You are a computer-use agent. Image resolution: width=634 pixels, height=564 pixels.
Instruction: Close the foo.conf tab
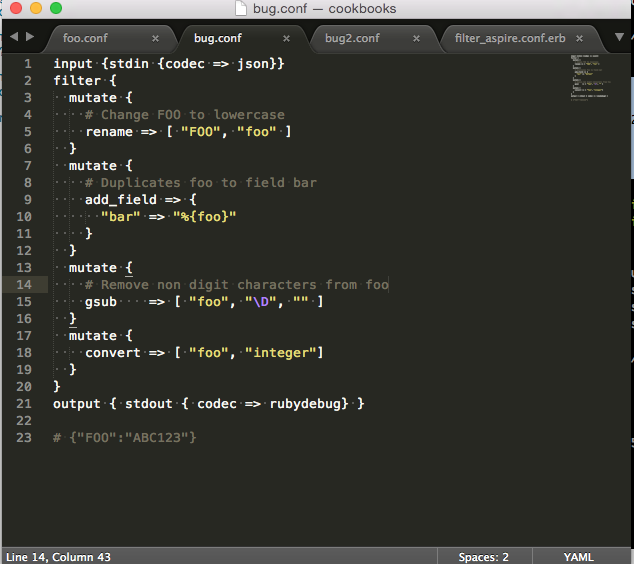[x=155, y=38]
